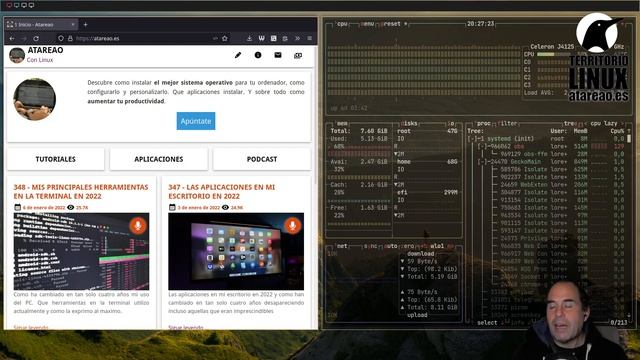Toggle the tree view in btop proc box
The width and height of the screenshot is (640, 360).
[x=570, y=123]
